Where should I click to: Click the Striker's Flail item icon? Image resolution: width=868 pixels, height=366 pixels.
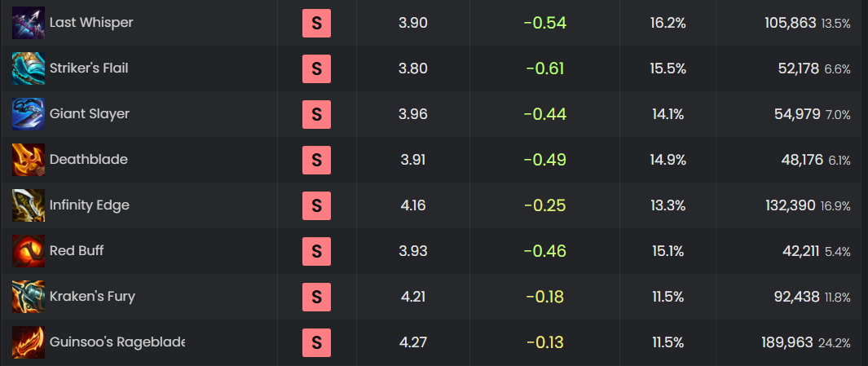coord(28,68)
